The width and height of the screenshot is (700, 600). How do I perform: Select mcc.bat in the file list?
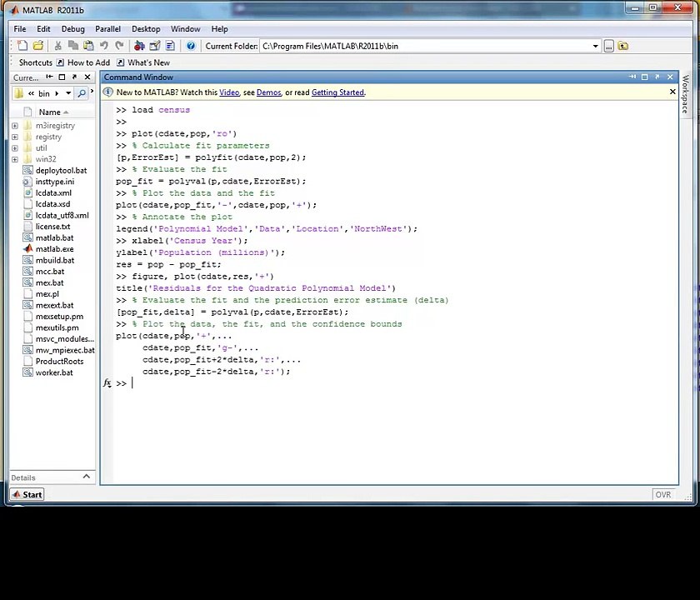[x=50, y=271]
